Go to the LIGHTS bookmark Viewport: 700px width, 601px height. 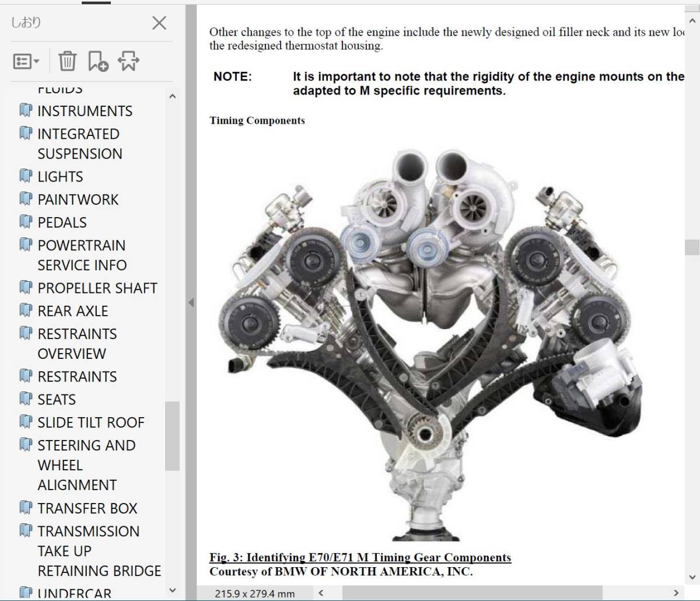click(x=60, y=177)
